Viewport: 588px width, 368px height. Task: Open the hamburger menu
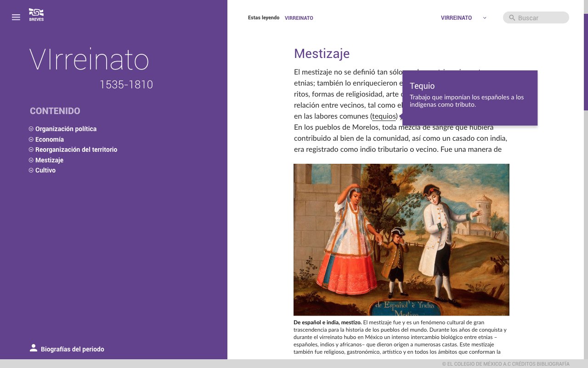pyautogui.click(x=16, y=17)
